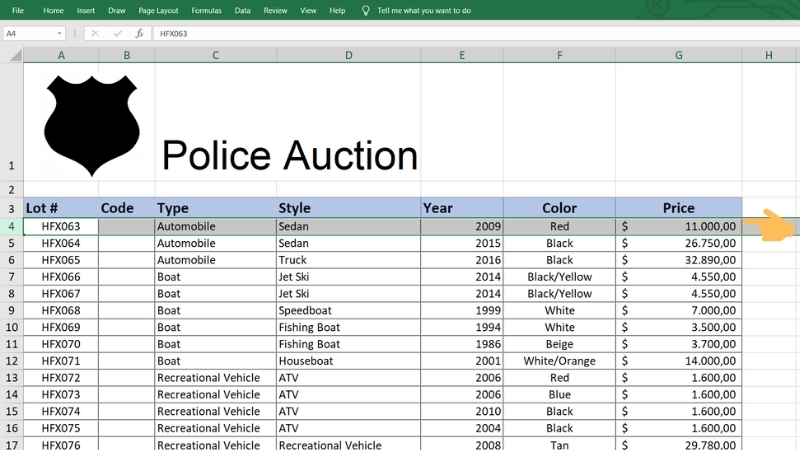Click Type cell for lot HFX072

tap(216, 378)
